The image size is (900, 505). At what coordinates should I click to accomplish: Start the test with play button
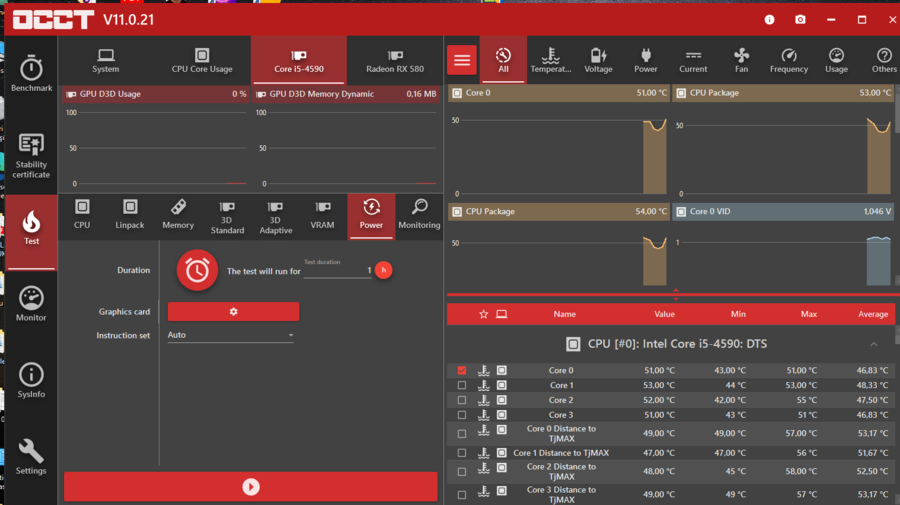pos(250,487)
